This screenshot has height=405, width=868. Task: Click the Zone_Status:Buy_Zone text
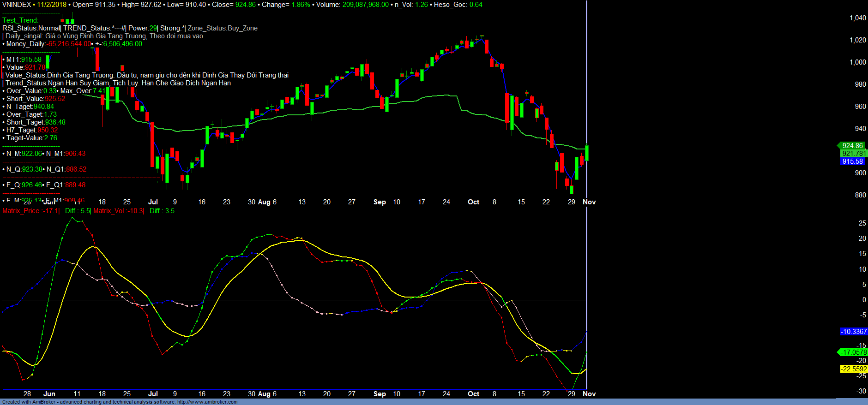click(x=223, y=28)
